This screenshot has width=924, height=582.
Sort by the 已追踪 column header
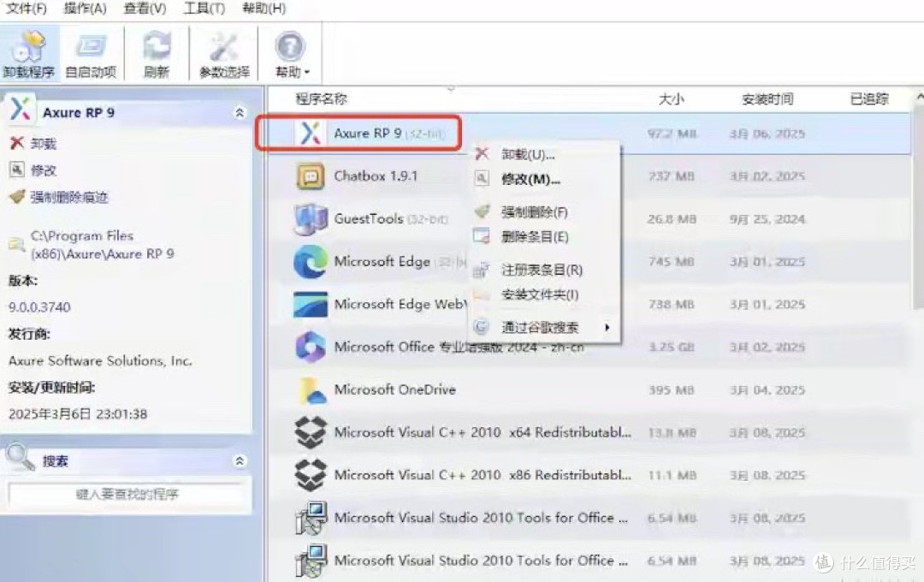click(x=869, y=99)
